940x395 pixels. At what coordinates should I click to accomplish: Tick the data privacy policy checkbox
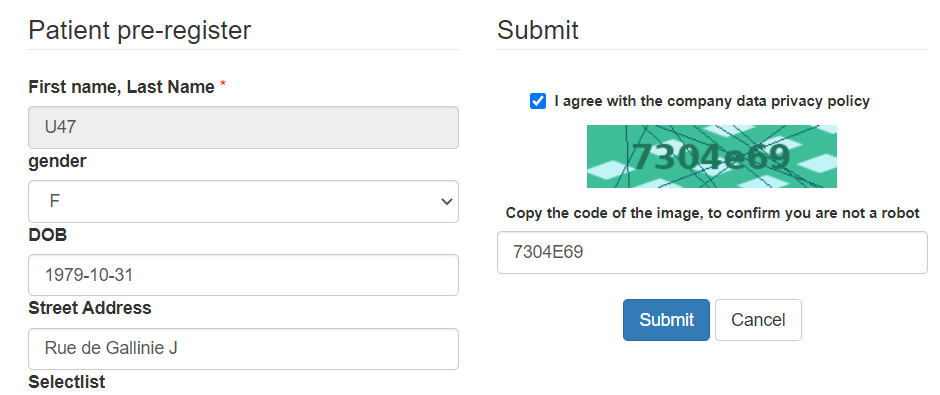pos(538,101)
